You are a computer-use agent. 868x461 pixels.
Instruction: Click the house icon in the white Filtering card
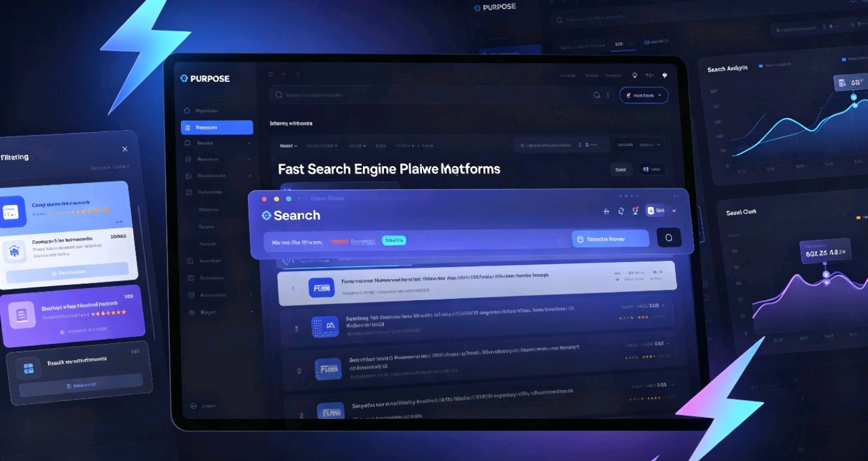[14, 251]
